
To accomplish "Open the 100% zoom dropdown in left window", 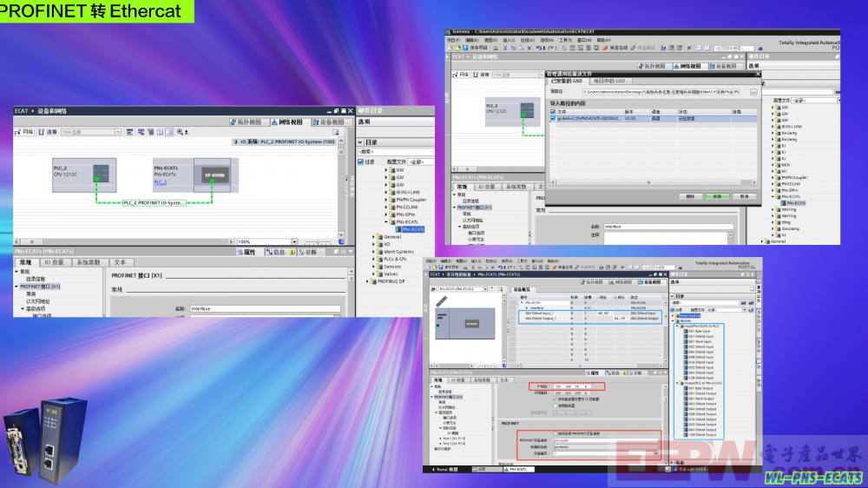I will tap(294, 241).
